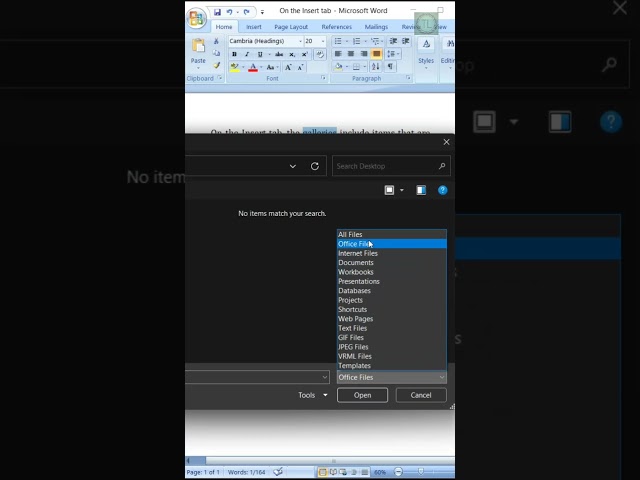Launch the Font dialog box
Viewport: 640px width, 480px height.
pos(323,78)
